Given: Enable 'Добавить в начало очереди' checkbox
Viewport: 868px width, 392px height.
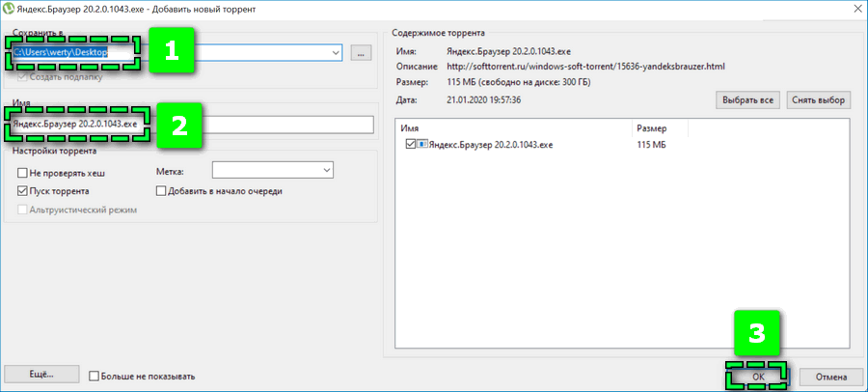Looking at the screenshot, I should click(x=160, y=191).
